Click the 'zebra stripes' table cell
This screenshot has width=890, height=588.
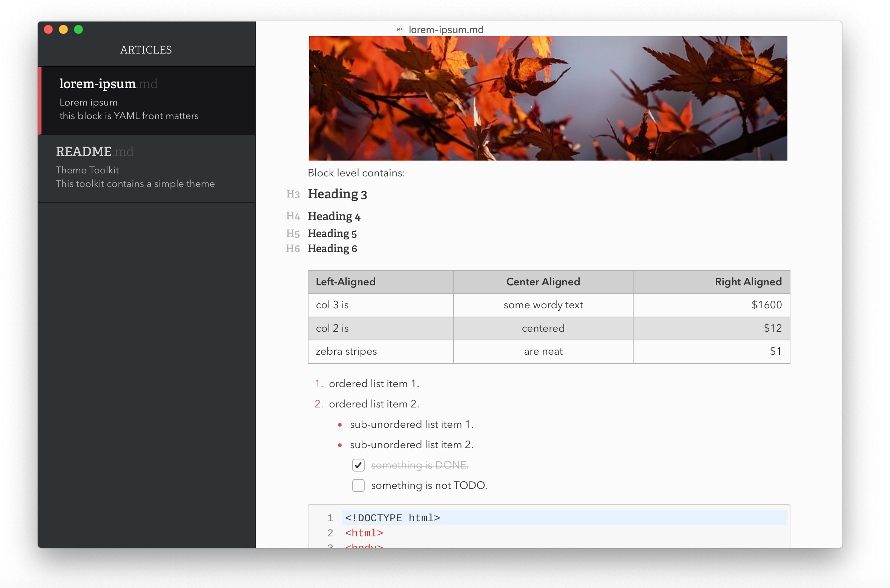(x=346, y=351)
